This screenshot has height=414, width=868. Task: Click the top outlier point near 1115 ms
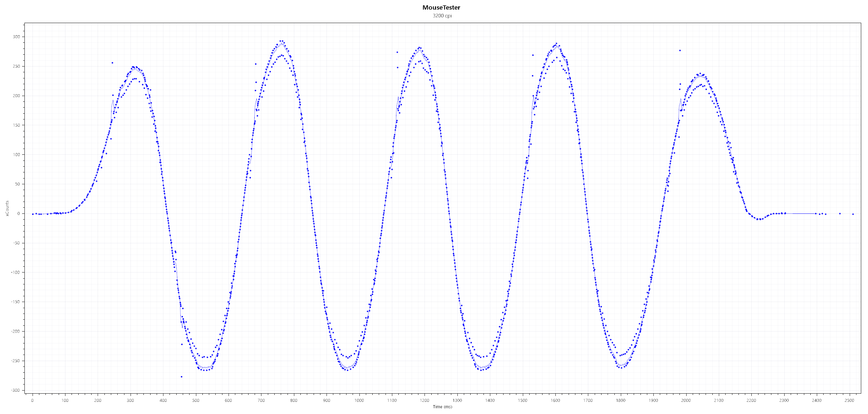coord(397,52)
